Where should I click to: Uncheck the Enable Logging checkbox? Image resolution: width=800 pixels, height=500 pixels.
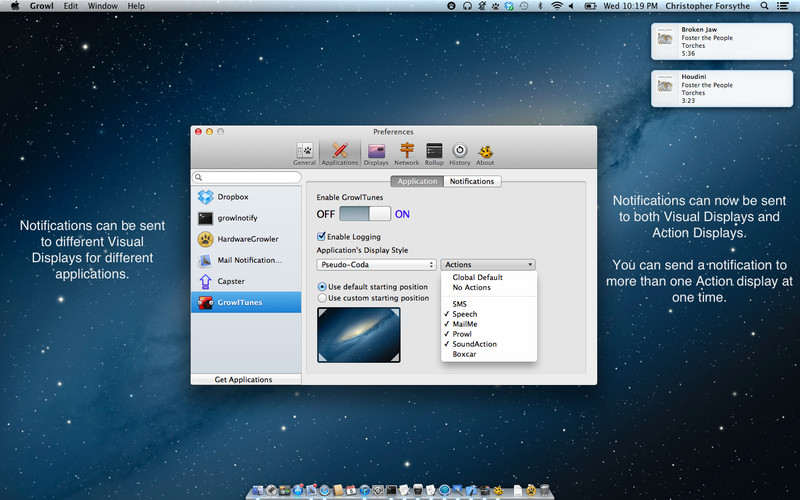coord(322,236)
